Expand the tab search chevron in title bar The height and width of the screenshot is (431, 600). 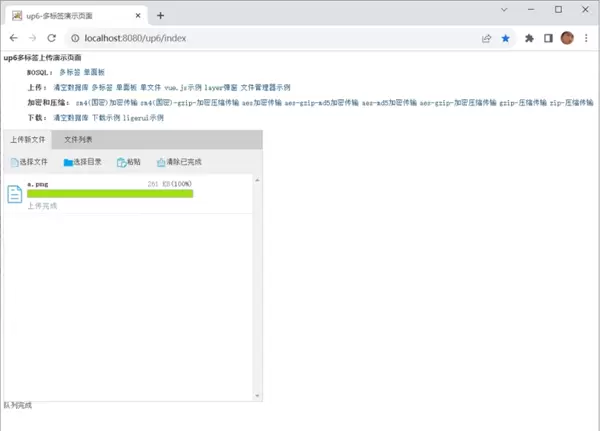tap(502, 10)
